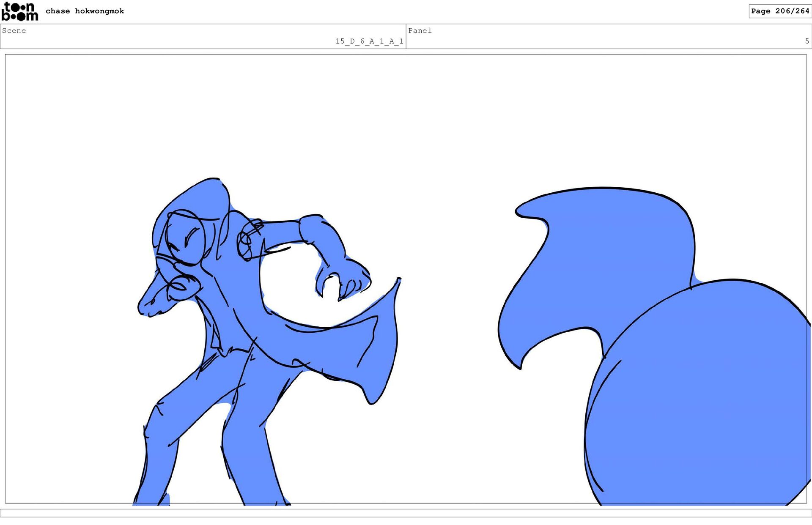Click the empty notes strip below the panel
This screenshot has height=525, width=812.
(406, 513)
